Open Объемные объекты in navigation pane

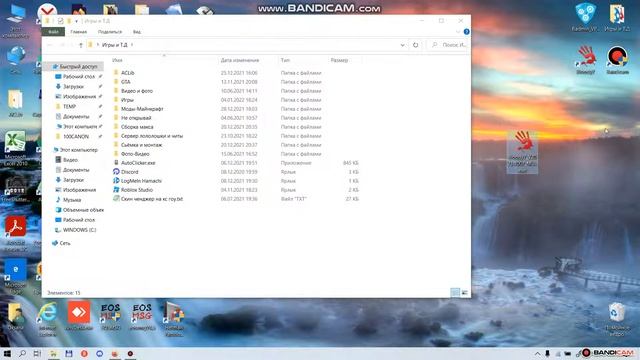coord(83,210)
